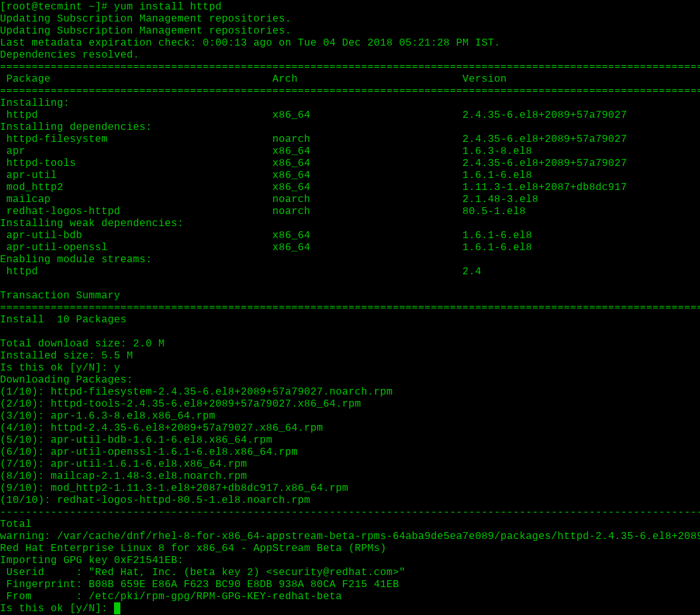The width and height of the screenshot is (700, 615).
Task: Click download line '(2/10): httpd-tools' rpm
Action: coord(181,404)
